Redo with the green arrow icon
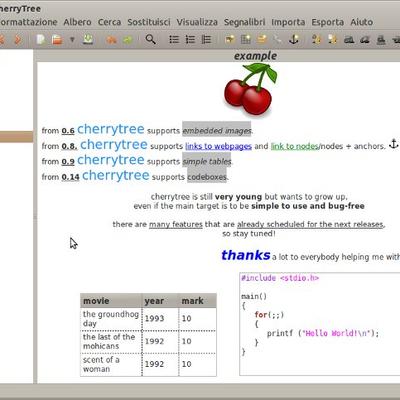The height and width of the screenshot is (400, 400). click(128, 40)
